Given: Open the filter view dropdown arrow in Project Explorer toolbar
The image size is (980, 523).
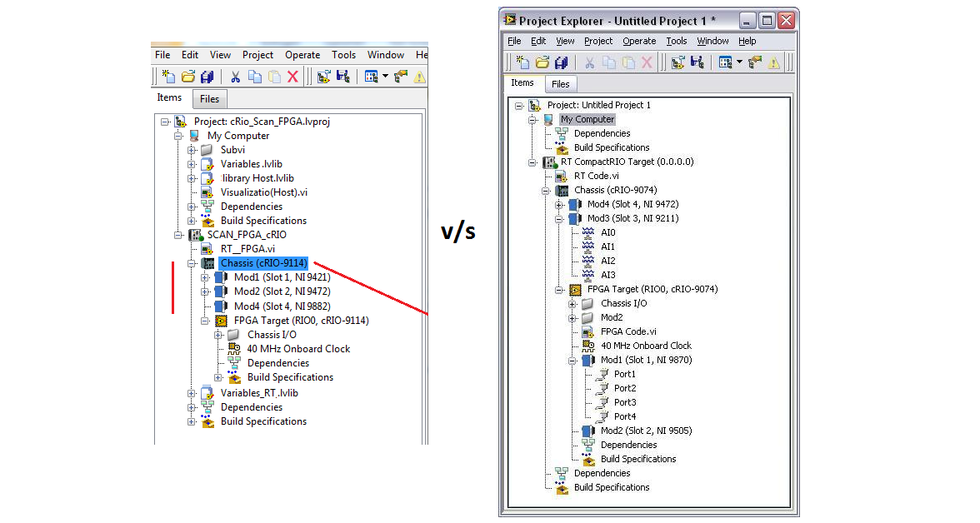Looking at the screenshot, I should [x=739, y=62].
